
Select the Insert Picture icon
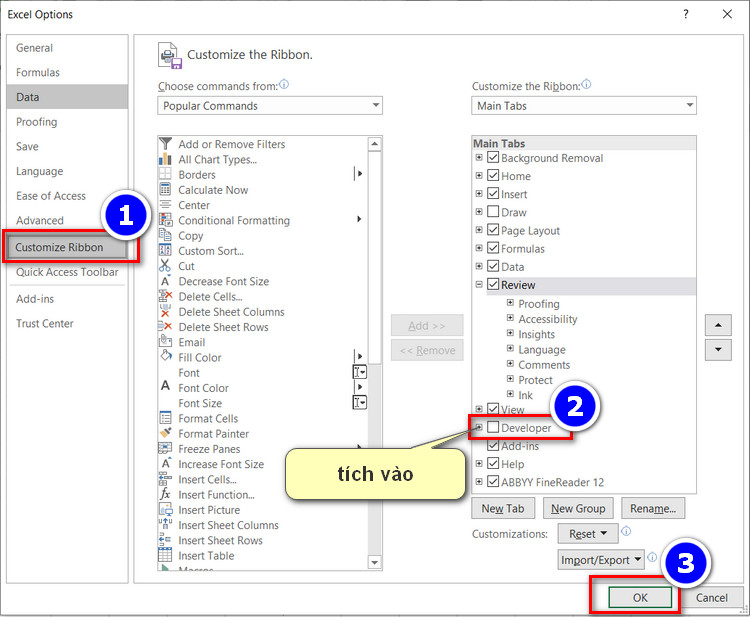(166, 510)
